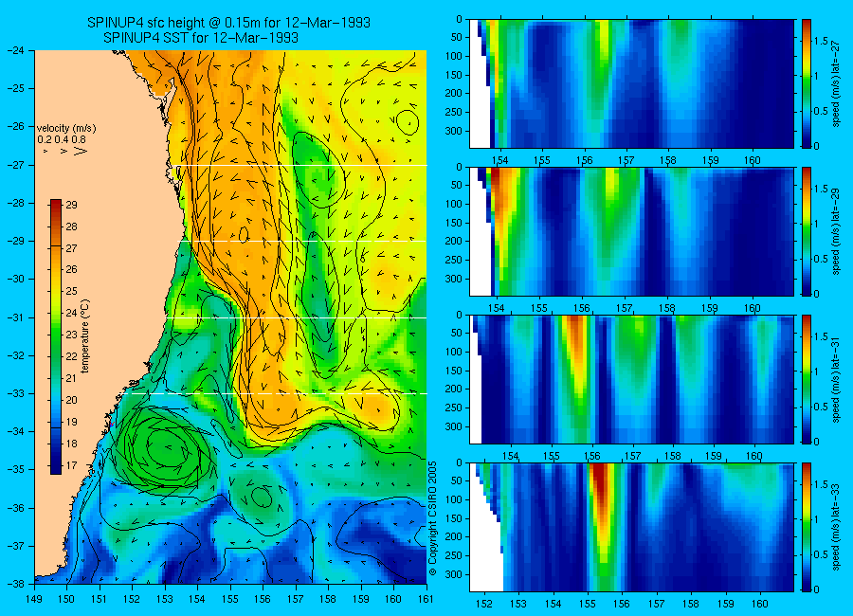Click the subtitle 'SPINUP4 SST for 12-Mar-1993'
The height and width of the screenshot is (616, 853).
201,38
